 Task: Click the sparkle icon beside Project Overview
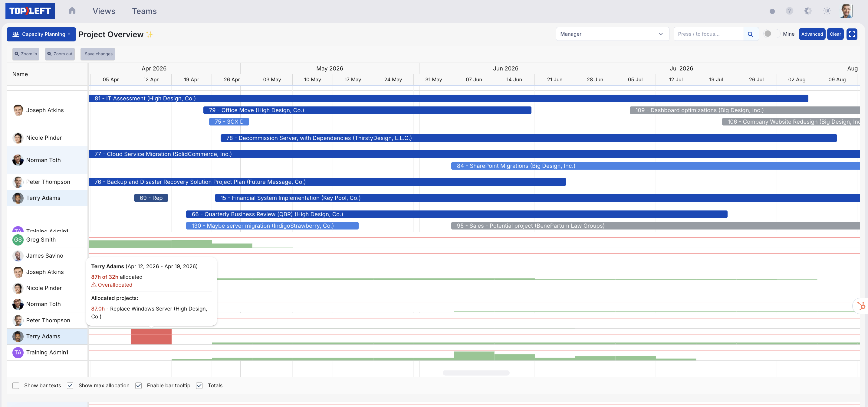pos(150,34)
